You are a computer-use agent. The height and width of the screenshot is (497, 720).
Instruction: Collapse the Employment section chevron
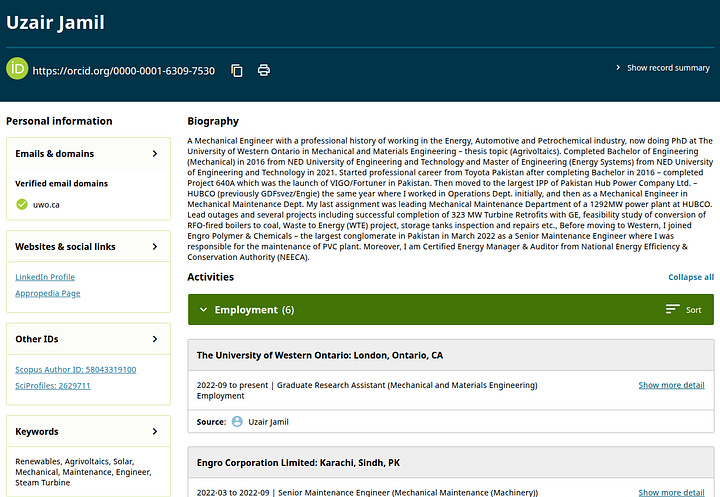pos(203,310)
